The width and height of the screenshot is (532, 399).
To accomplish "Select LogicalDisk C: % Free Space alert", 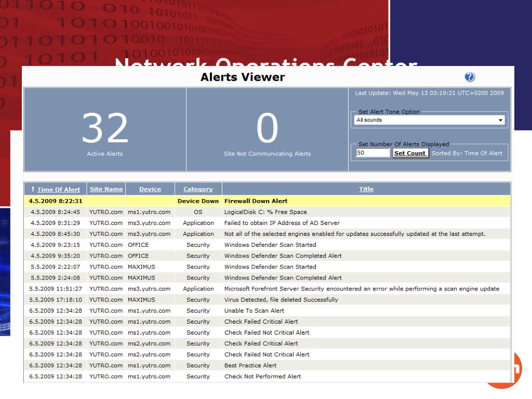I will tap(265, 212).
